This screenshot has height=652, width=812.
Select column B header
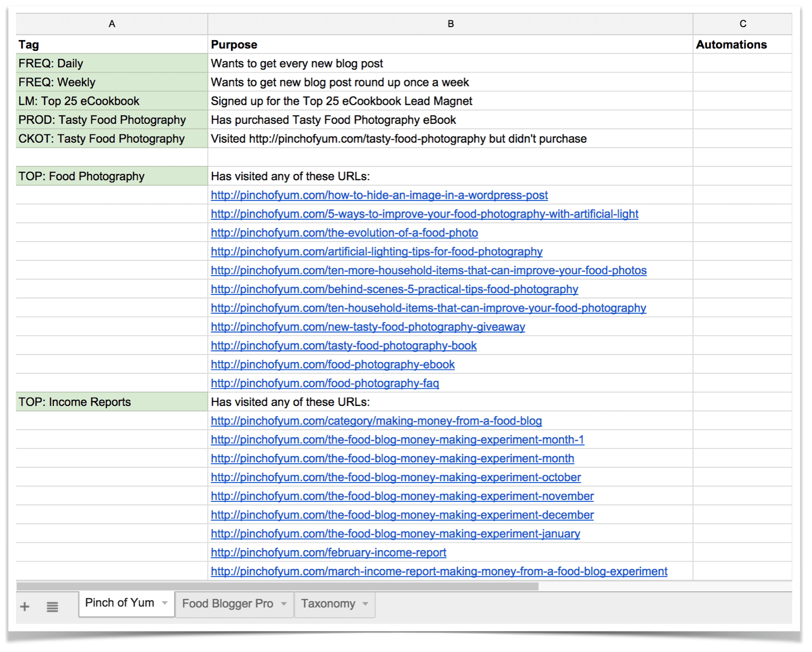[450, 24]
